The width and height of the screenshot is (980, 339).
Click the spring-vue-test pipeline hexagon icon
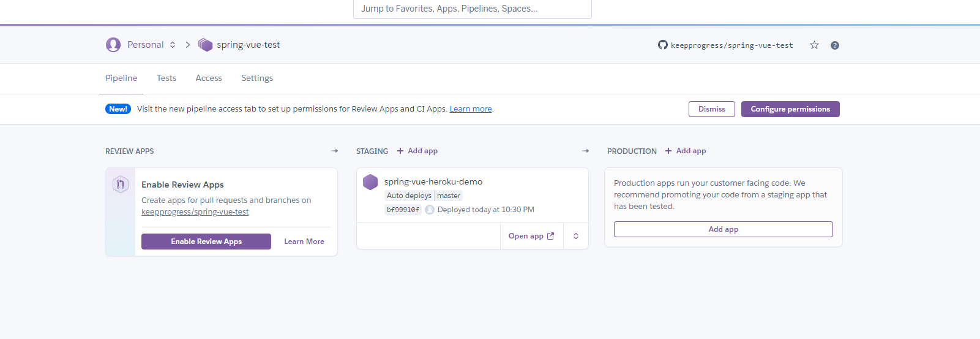(x=205, y=45)
